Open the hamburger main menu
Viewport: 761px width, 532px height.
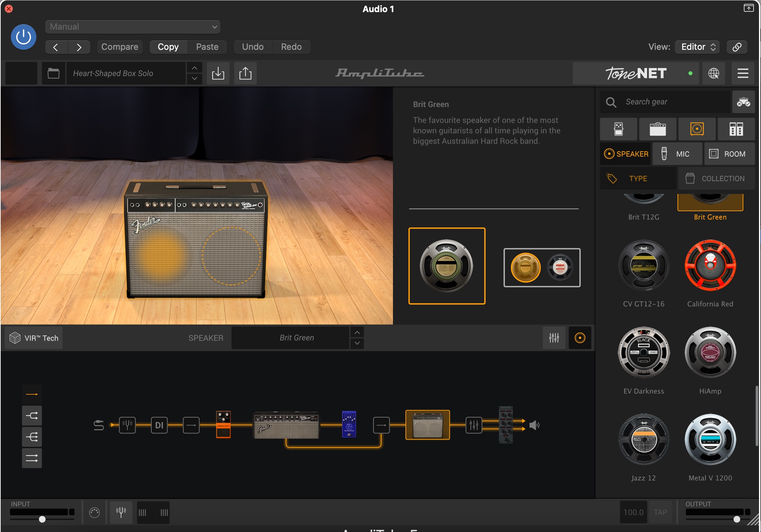[743, 73]
